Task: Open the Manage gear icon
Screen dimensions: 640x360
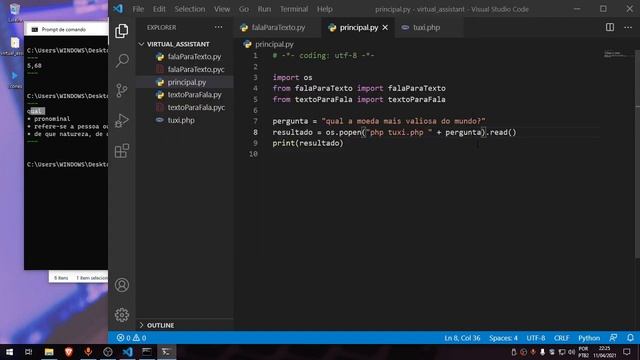Action: (x=122, y=315)
